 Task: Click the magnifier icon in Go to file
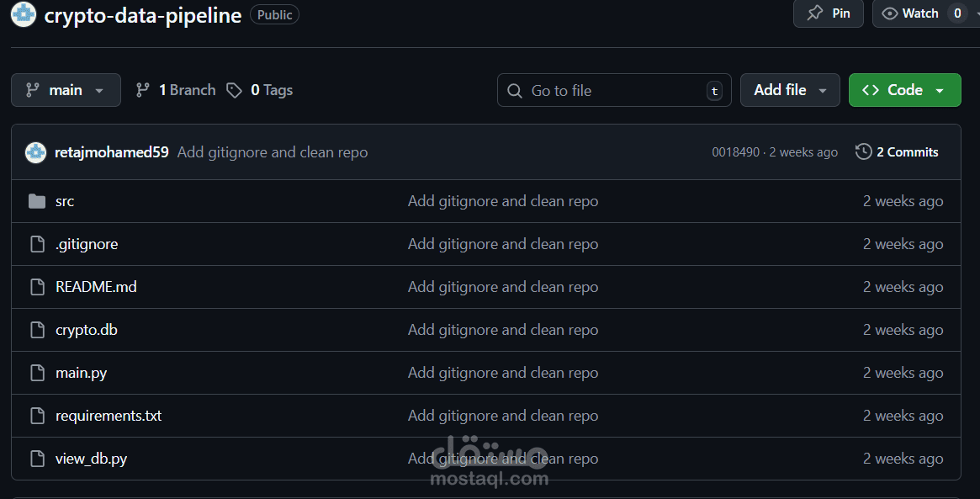[515, 91]
